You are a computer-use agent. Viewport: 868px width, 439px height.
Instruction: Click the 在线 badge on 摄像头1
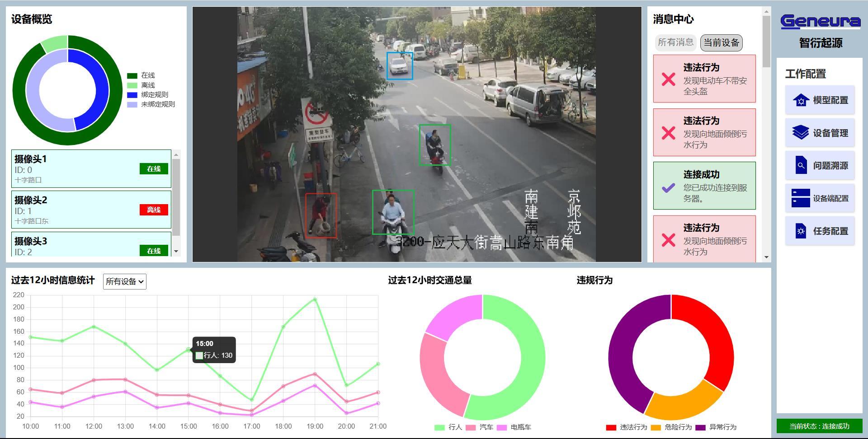[154, 168]
